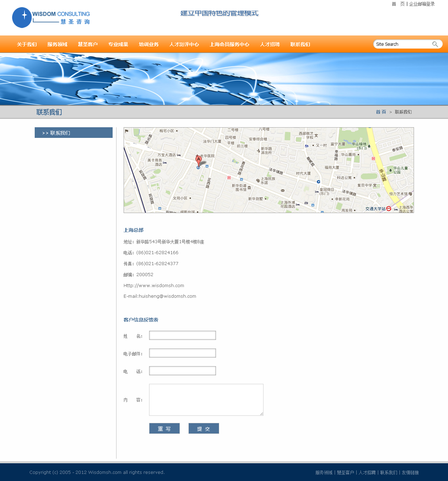This screenshot has height=481, width=448.
Task: Click the flag icon on map corner
Action: pos(127,131)
